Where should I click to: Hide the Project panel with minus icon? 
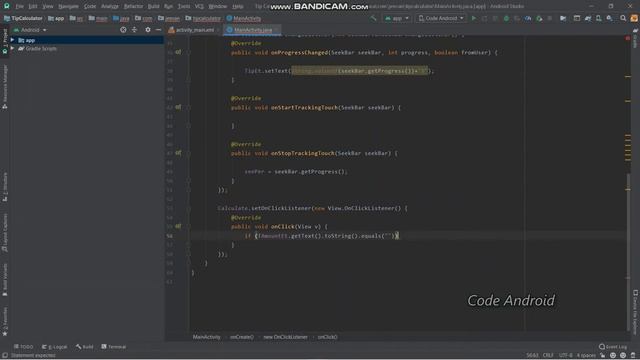point(158,30)
